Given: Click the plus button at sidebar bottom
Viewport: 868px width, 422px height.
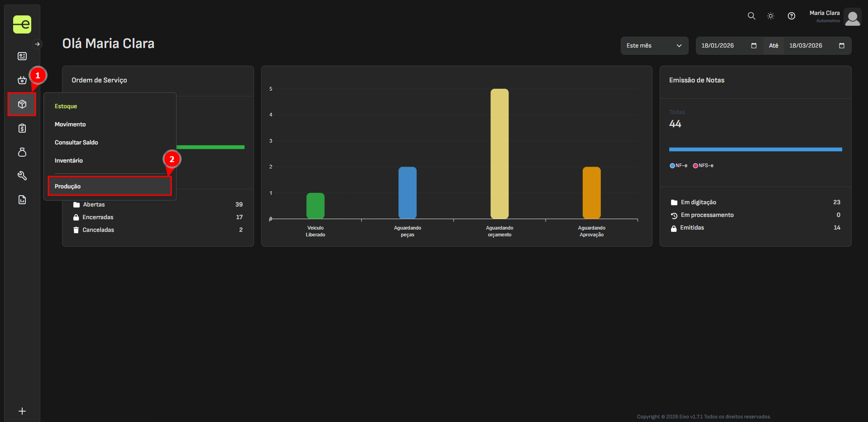Looking at the screenshot, I should [22, 411].
